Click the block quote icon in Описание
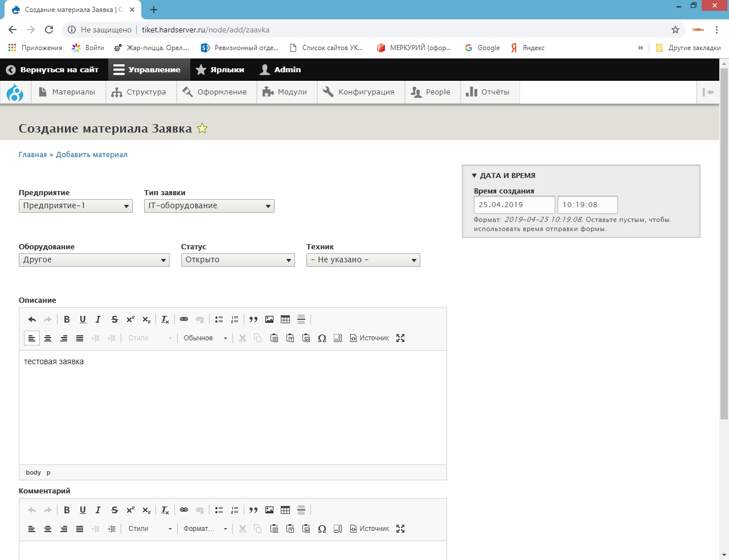This screenshot has width=729, height=560. pyautogui.click(x=253, y=319)
